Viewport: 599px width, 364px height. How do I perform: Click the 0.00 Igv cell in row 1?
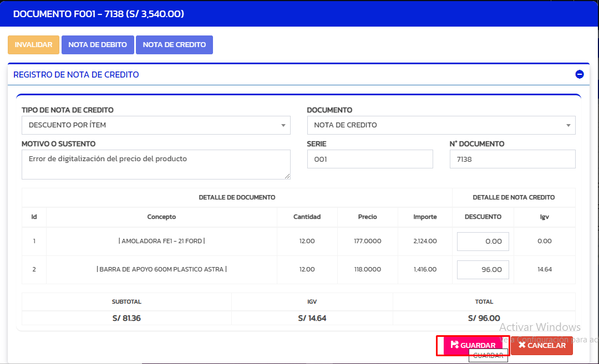click(x=545, y=241)
